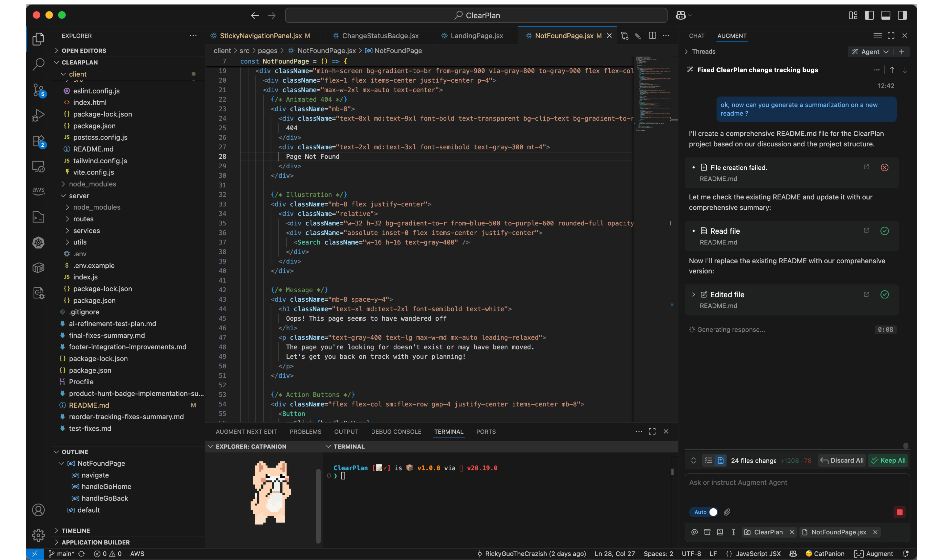Click the ClearPlan command center search box
The image size is (936, 560).
pos(476,16)
